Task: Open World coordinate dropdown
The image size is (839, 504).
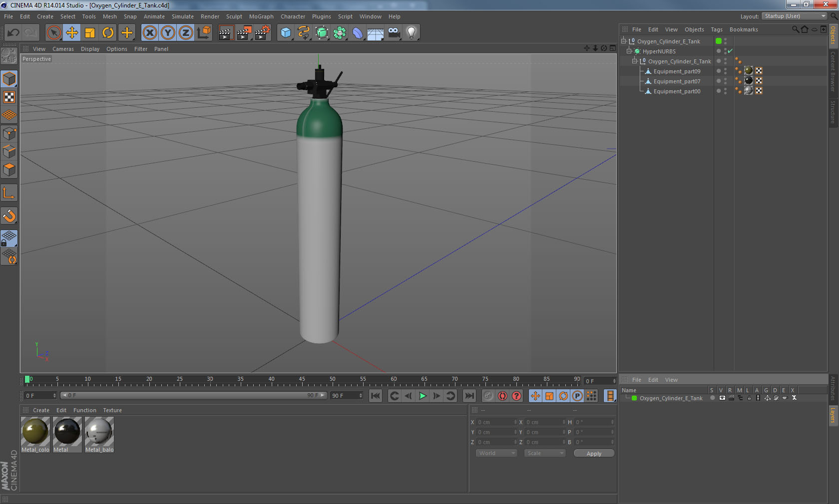Action: (496, 453)
